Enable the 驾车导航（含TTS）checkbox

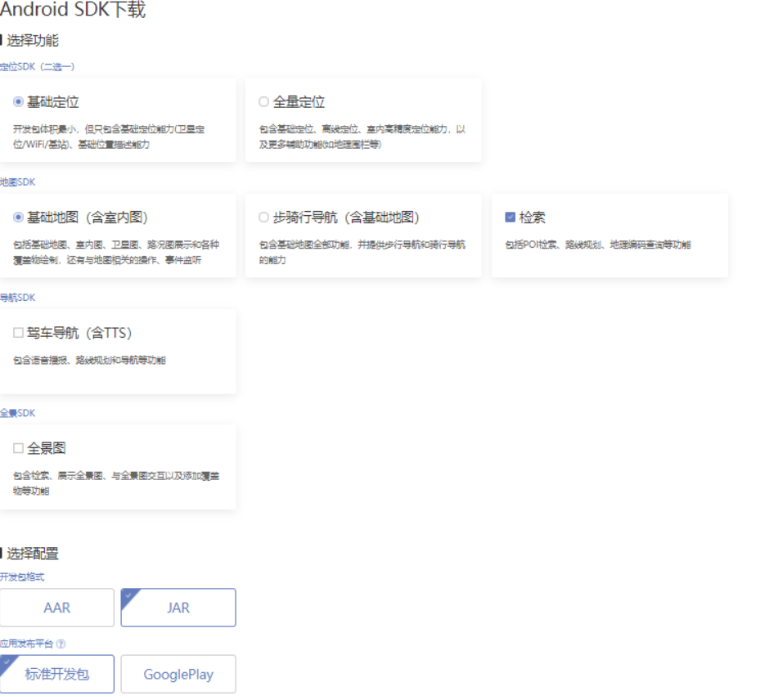[19, 333]
